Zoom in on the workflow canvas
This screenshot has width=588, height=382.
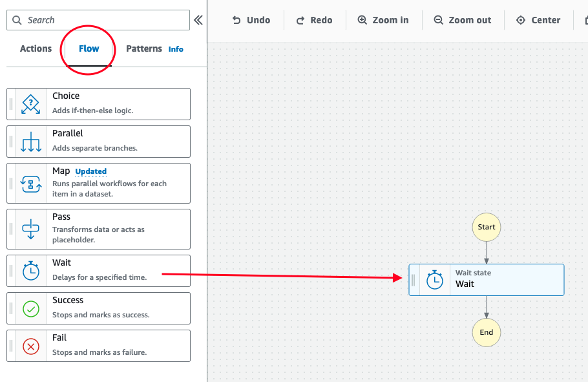point(383,19)
